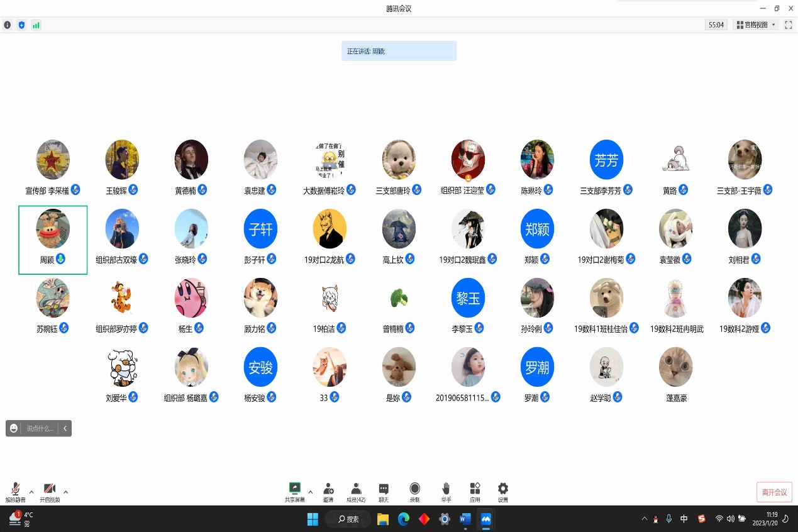Expand the arrow next to 解除静音
The width and height of the screenshot is (798, 532).
31,492
